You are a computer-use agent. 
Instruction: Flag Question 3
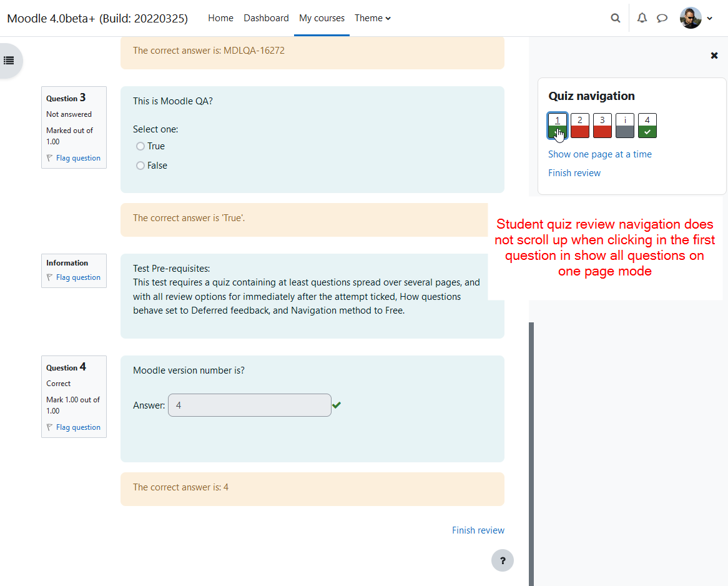78,158
